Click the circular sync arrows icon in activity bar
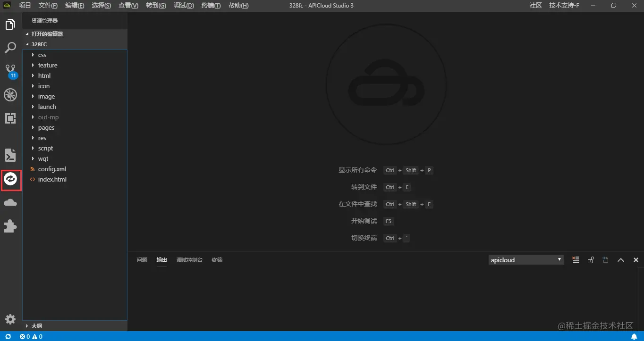This screenshot has height=341, width=644. tap(11, 179)
